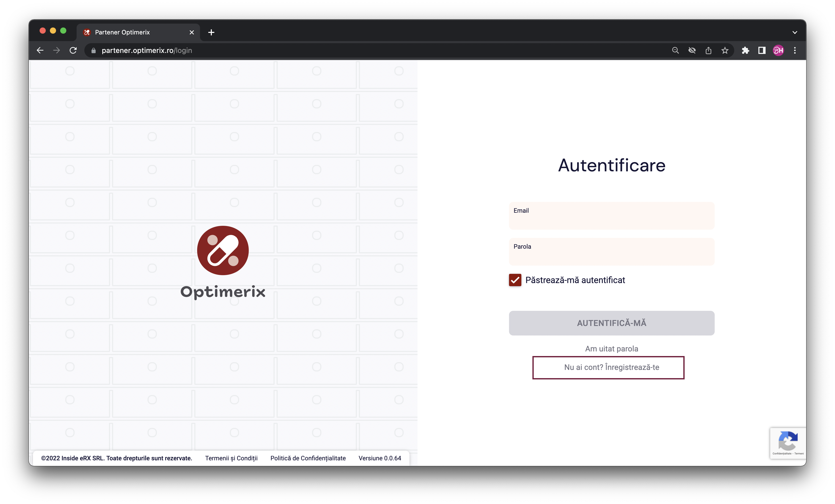
Task: Click the browser forward arrow
Action: coord(57,50)
